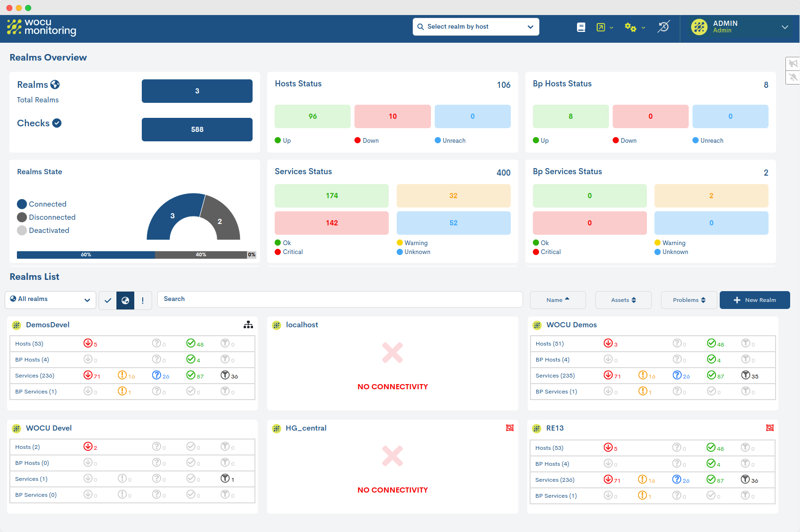Open the WOCU Devel realm title
The image size is (800, 532).
click(x=49, y=428)
